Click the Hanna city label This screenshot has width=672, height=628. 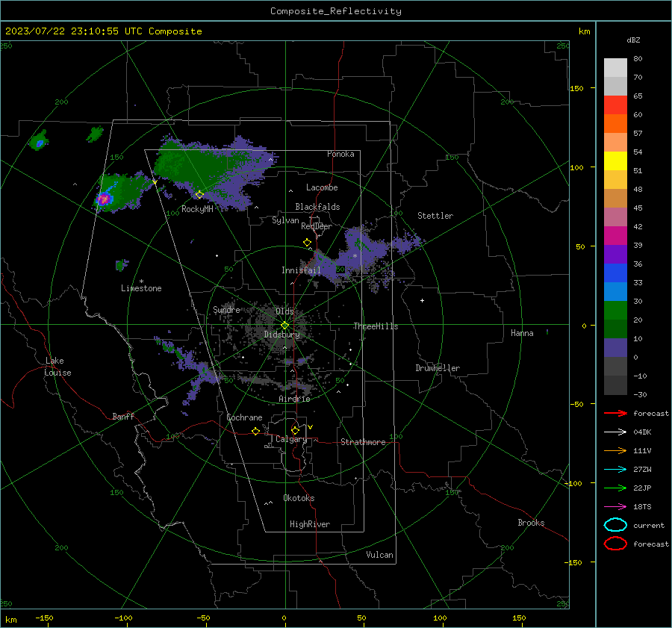click(x=522, y=333)
